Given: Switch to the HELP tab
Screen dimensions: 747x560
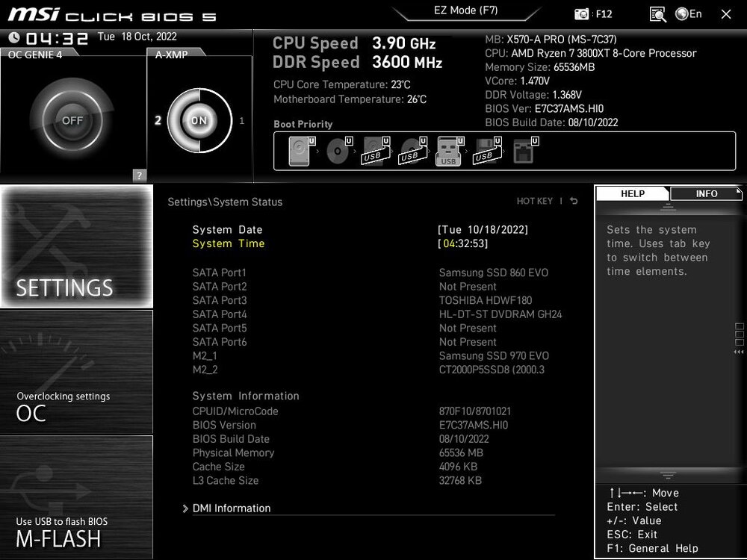Looking at the screenshot, I should pyautogui.click(x=633, y=193).
